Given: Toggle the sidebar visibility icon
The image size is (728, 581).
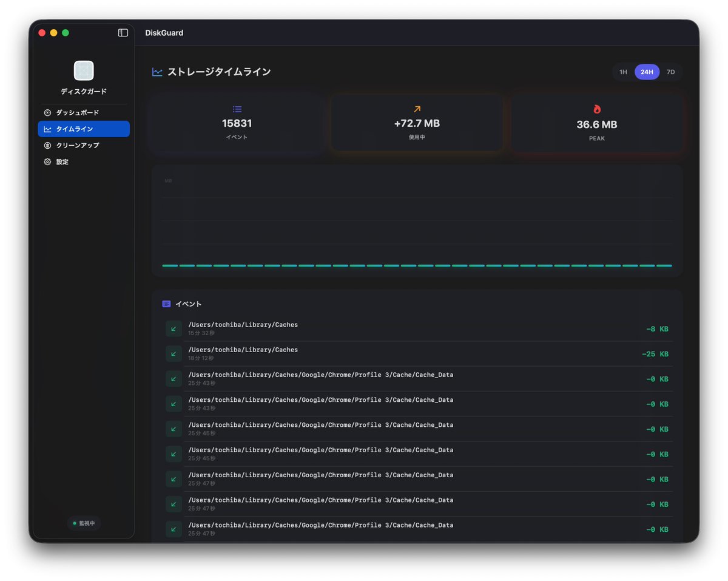Looking at the screenshot, I should coord(123,33).
